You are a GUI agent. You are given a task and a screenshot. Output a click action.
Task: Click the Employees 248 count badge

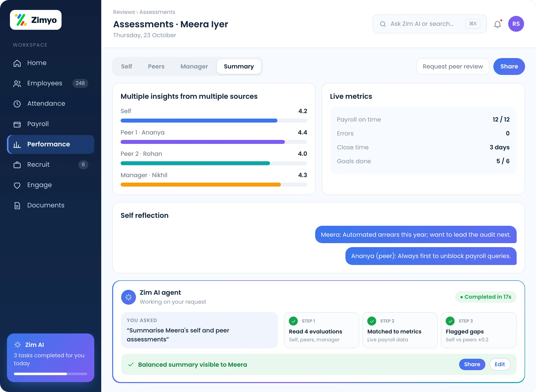coord(80,83)
